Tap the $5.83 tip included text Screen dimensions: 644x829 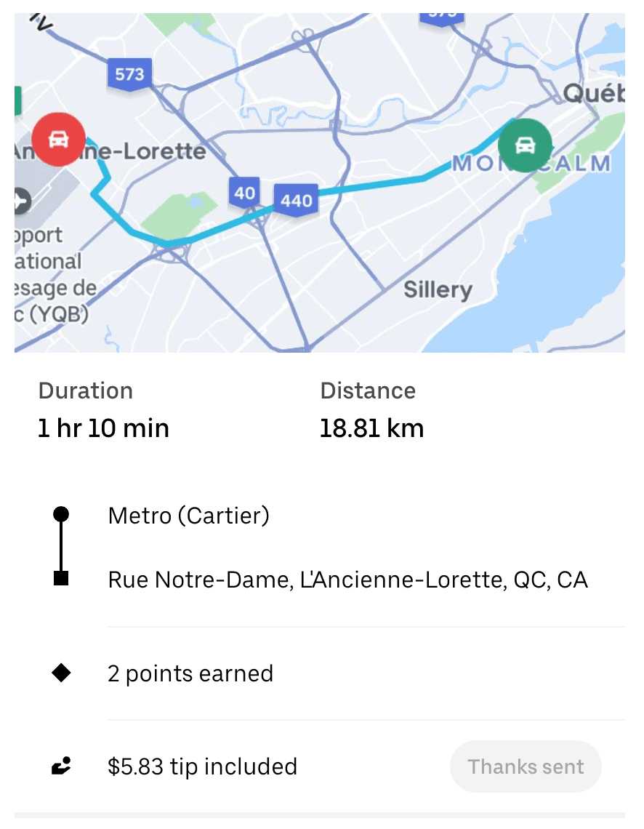tap(202, 766)
